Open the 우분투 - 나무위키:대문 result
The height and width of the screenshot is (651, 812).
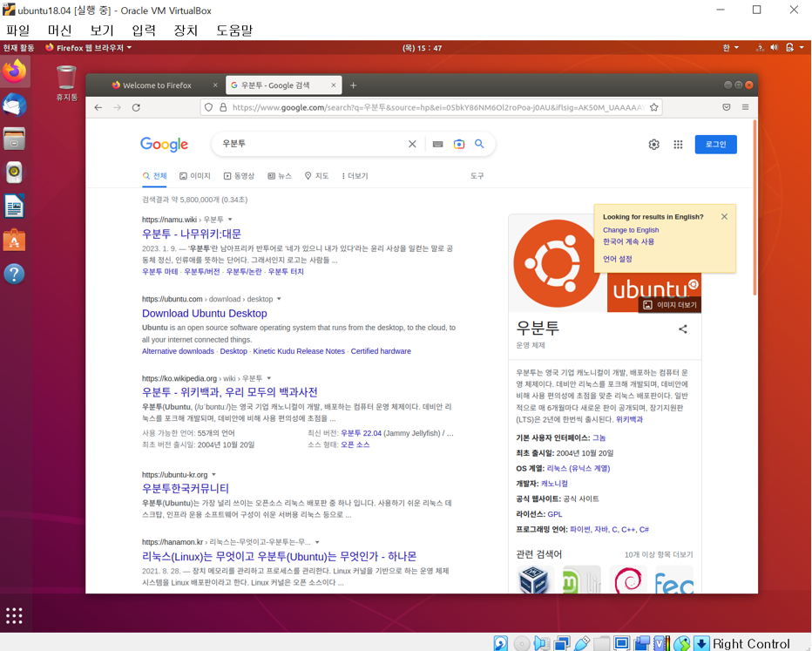[x=192, y=234]
